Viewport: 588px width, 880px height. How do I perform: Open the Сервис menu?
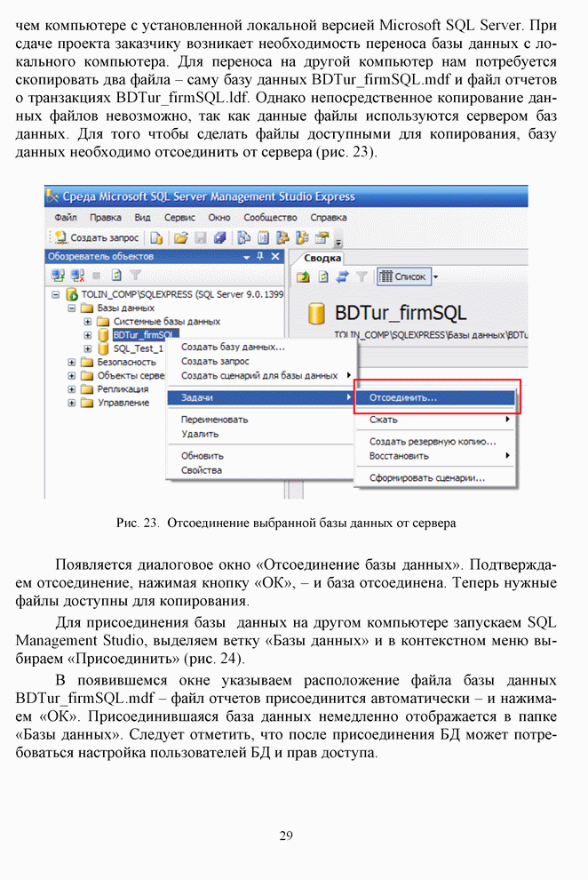coord(179,217)
